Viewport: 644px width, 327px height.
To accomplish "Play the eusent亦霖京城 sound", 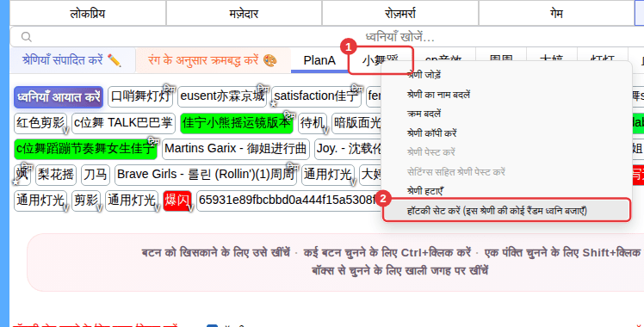I will (x=222, y=97).
